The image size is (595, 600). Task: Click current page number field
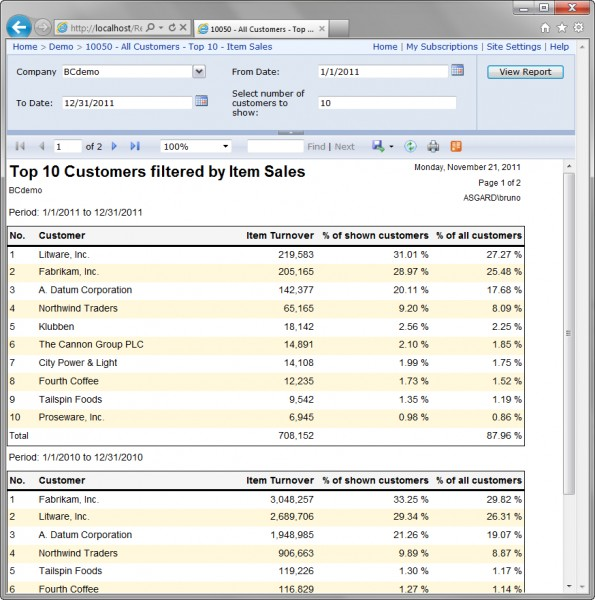click(x=67, y=146)
